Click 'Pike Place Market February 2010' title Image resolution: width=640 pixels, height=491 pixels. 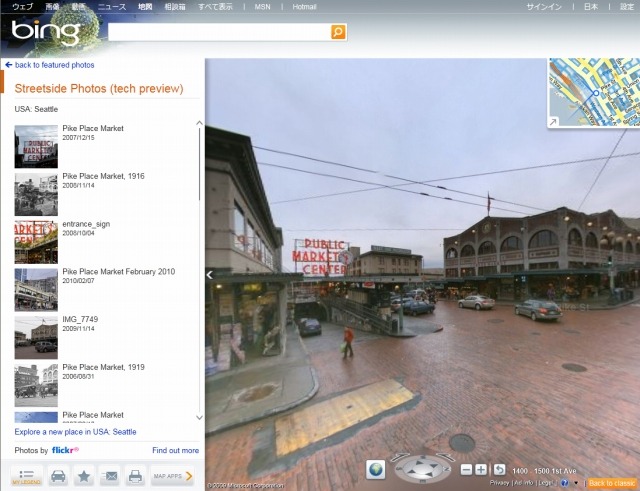pyautogui.click(x=119, y=271)
